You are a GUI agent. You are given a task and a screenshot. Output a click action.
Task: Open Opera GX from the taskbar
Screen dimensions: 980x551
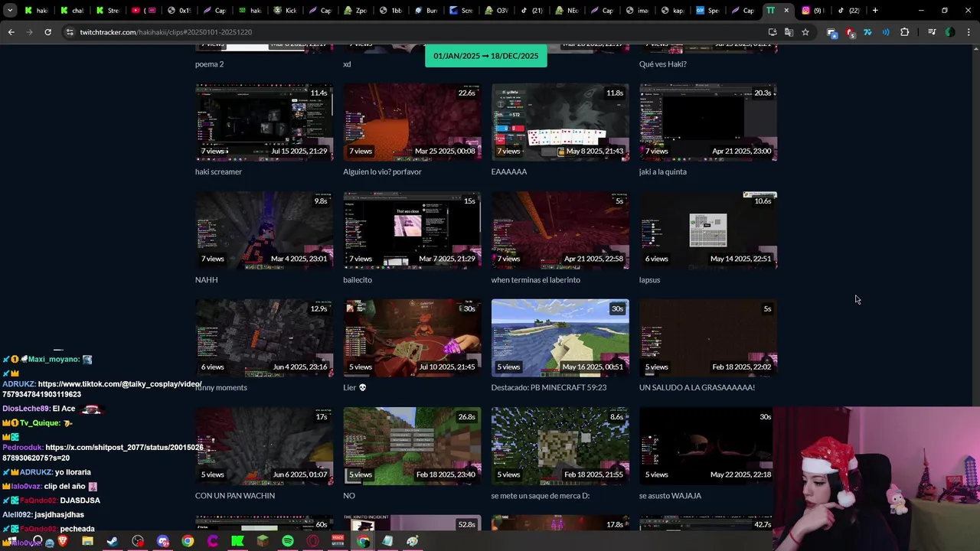(313, 541)
